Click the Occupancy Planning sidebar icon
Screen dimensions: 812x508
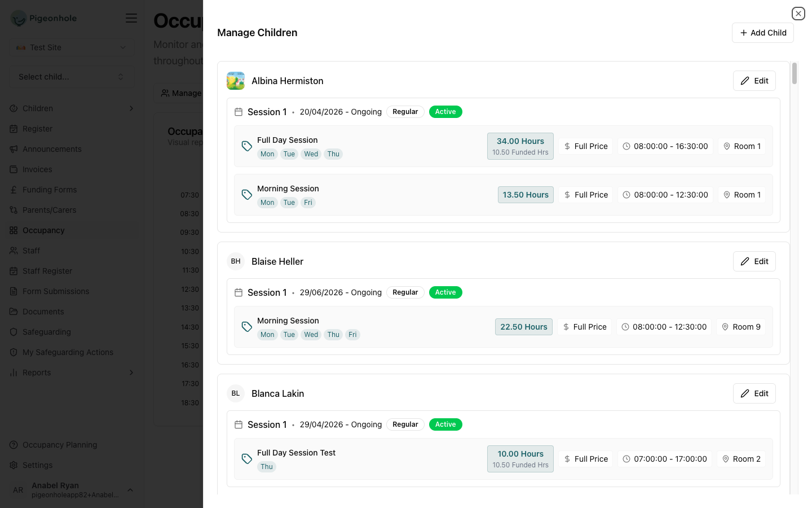(14, 445)
